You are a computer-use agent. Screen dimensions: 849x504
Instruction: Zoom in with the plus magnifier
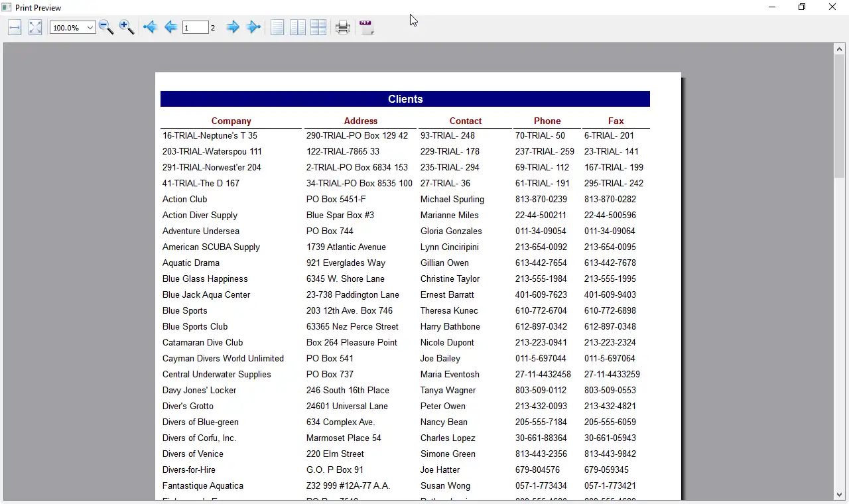pyautogui.click(x=127, y=27)
